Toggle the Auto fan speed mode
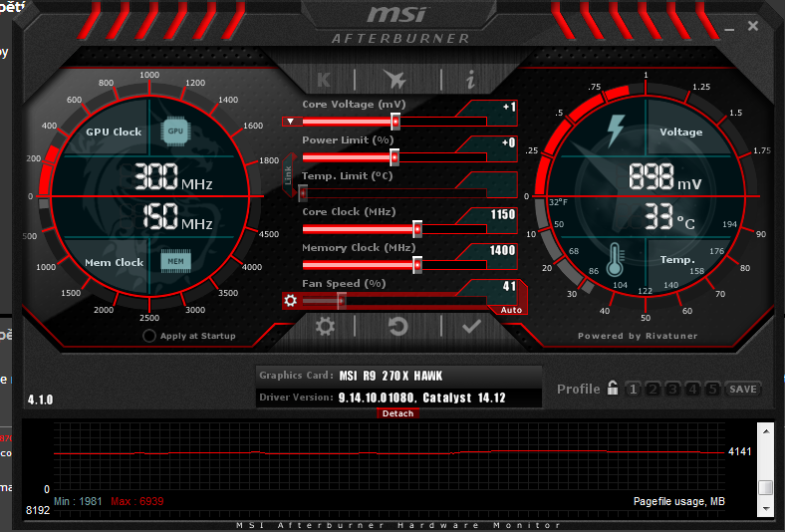The height and width of the screenshot is (532, 785). pyautogui.click(x=511, y=310)
